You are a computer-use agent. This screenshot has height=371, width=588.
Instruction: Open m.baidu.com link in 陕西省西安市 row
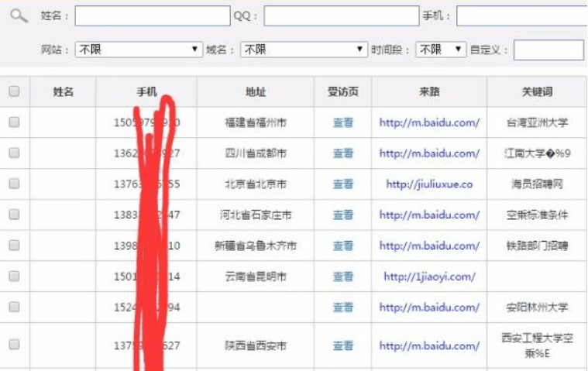point(429,345)
